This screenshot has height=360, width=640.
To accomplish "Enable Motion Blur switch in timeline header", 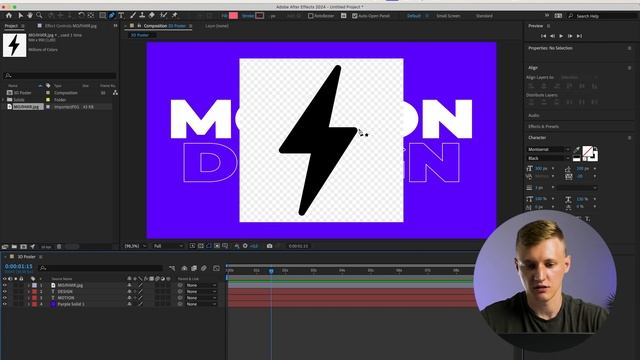I will click(204, 268).
